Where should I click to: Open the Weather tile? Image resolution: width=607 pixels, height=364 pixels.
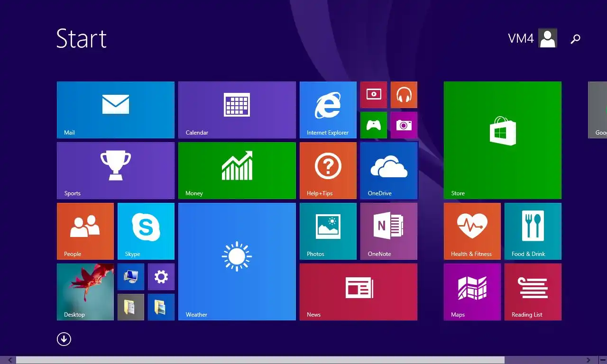click(x=237, y=262)
